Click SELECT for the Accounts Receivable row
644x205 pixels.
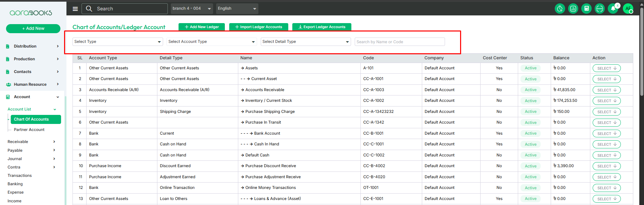click(x=606, y=90)
